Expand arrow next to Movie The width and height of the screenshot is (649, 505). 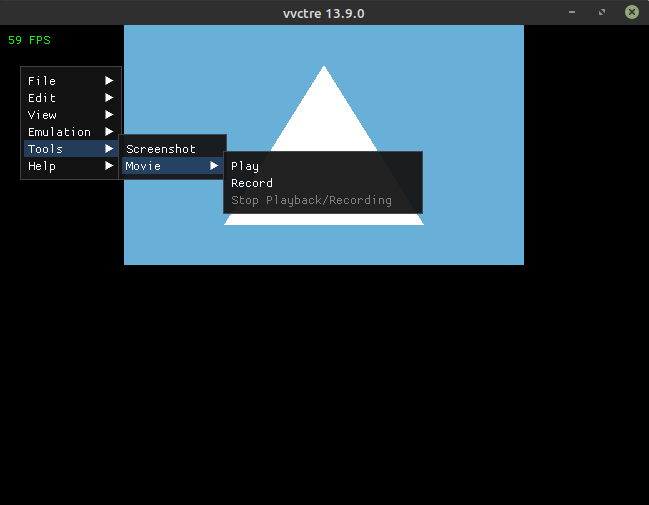click(214, 166)
